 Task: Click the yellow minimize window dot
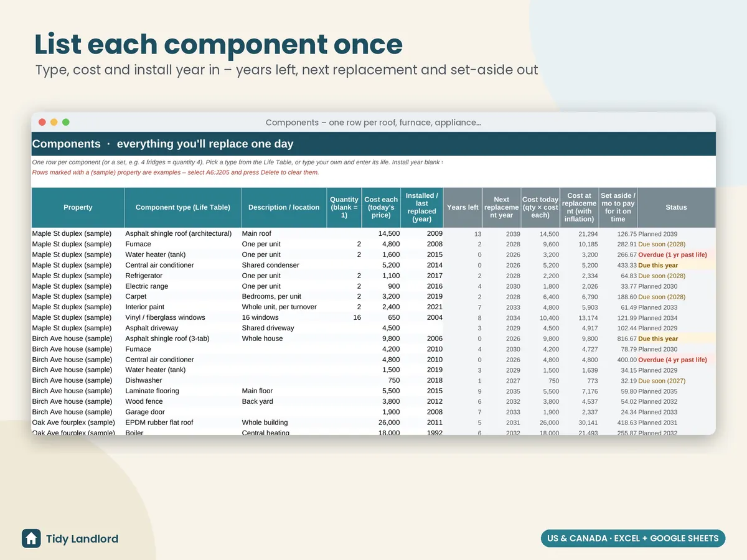pyautogui.click(x=54, y=123)
